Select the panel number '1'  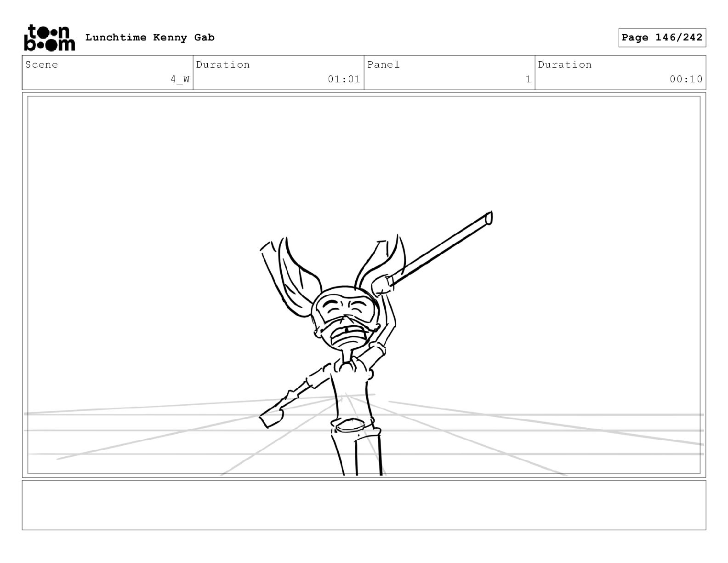(x=529, y=79)
